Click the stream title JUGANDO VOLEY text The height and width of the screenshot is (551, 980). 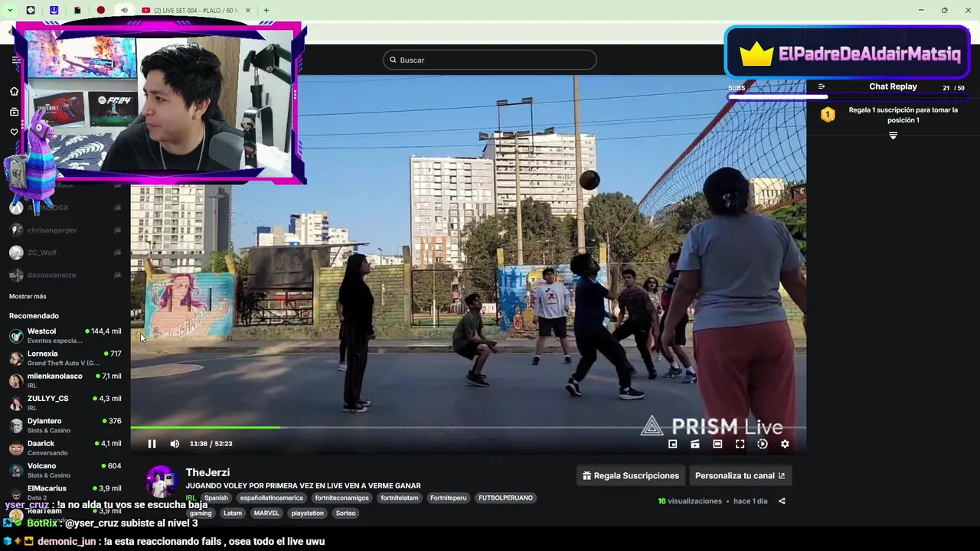click(x=303, y=486)
